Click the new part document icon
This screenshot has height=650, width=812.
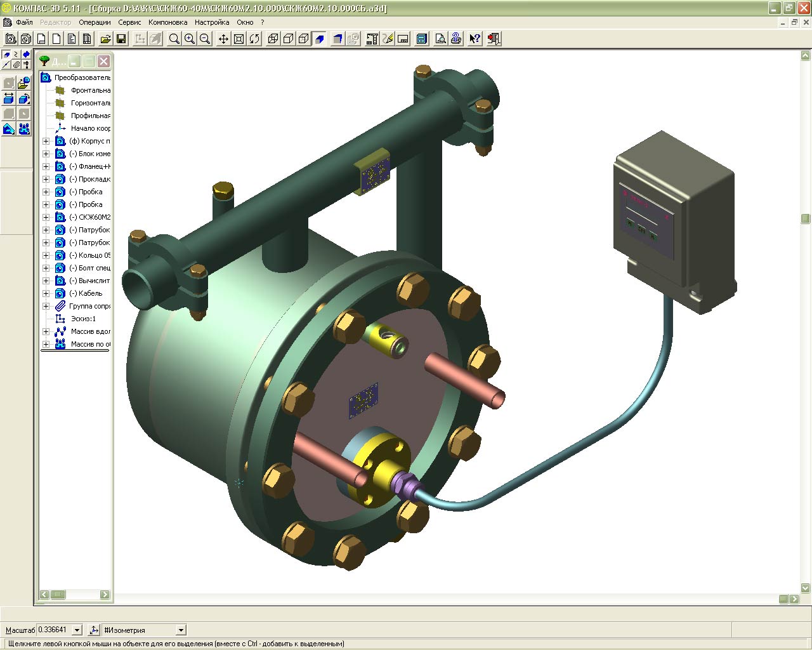pos(25,39)
